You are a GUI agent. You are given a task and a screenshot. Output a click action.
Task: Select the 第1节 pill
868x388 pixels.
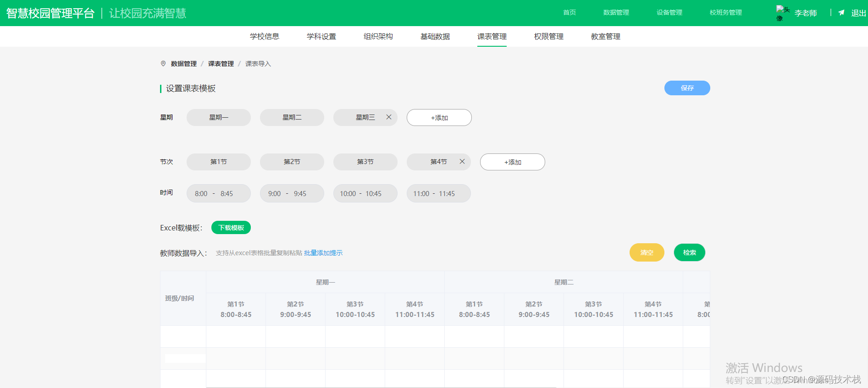[219, 162]
